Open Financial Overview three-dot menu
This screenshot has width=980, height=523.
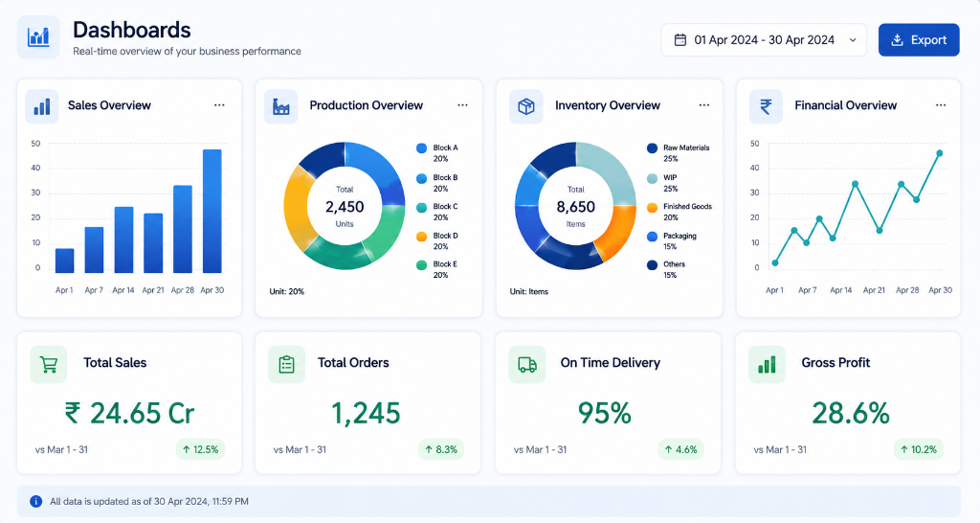point(941,105)
